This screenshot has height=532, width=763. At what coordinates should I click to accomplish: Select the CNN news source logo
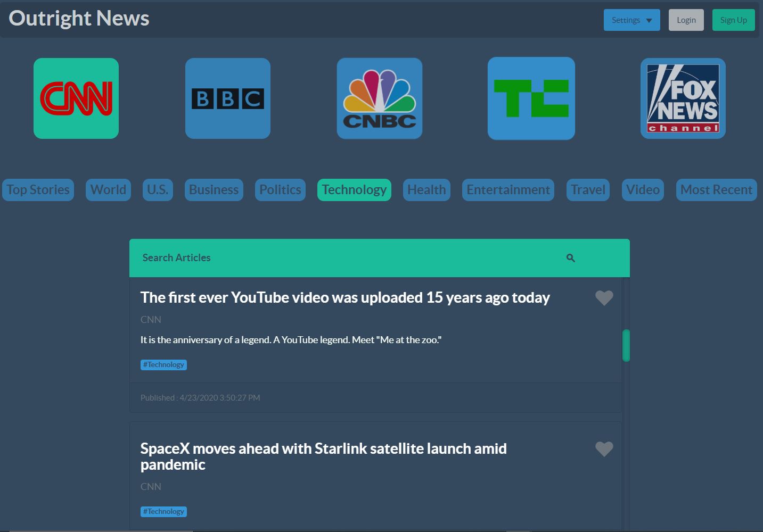(x=76, y=98)
